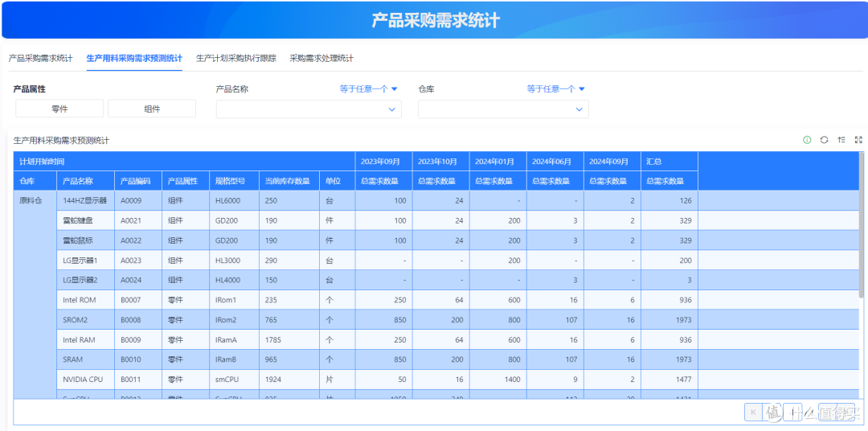Click the HL6000 spec model cell
Screen dimensions: 868x431
click(x=234, y=200)
